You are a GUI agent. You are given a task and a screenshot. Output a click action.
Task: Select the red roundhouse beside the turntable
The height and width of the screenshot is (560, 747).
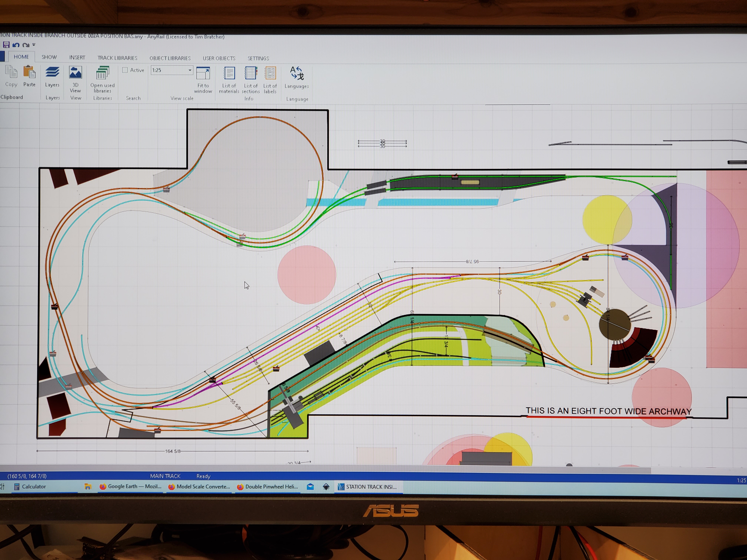(634, 348)
